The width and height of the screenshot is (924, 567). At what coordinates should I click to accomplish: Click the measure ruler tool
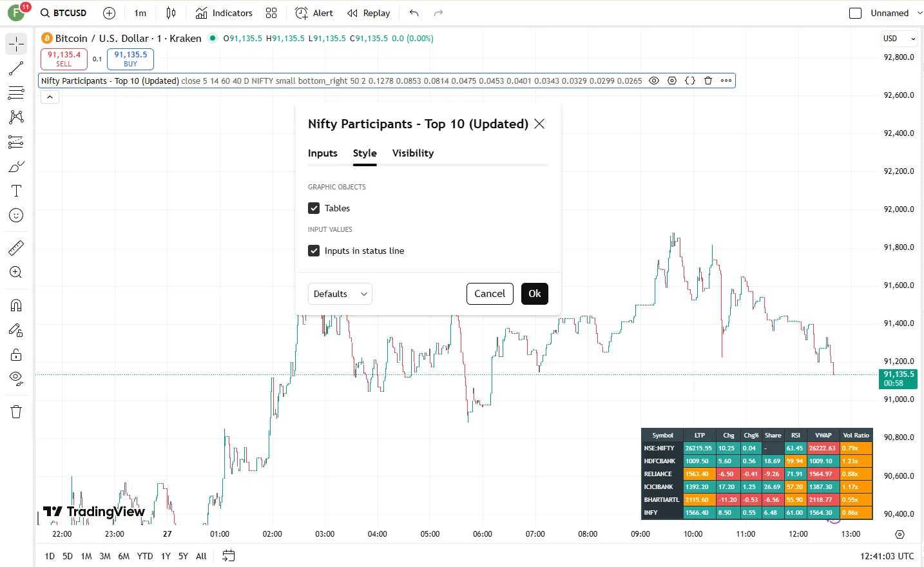pyautogui.click(x=16, y=247)
